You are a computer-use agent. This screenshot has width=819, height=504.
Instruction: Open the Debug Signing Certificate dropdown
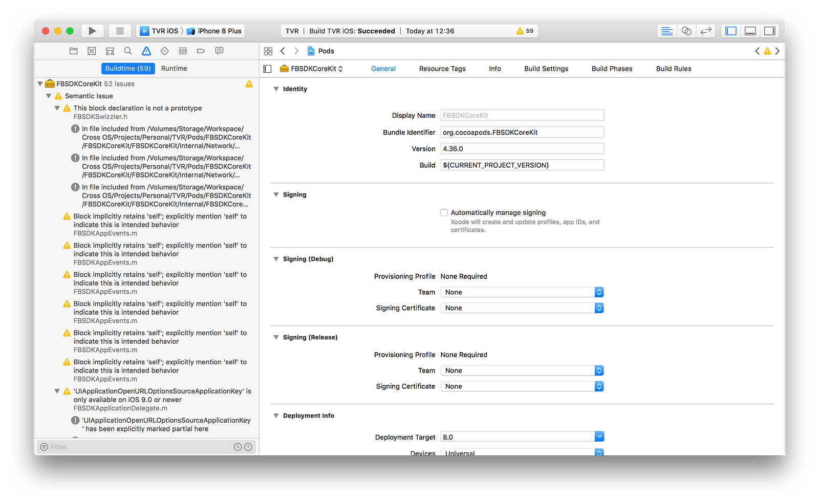[522, 308]
